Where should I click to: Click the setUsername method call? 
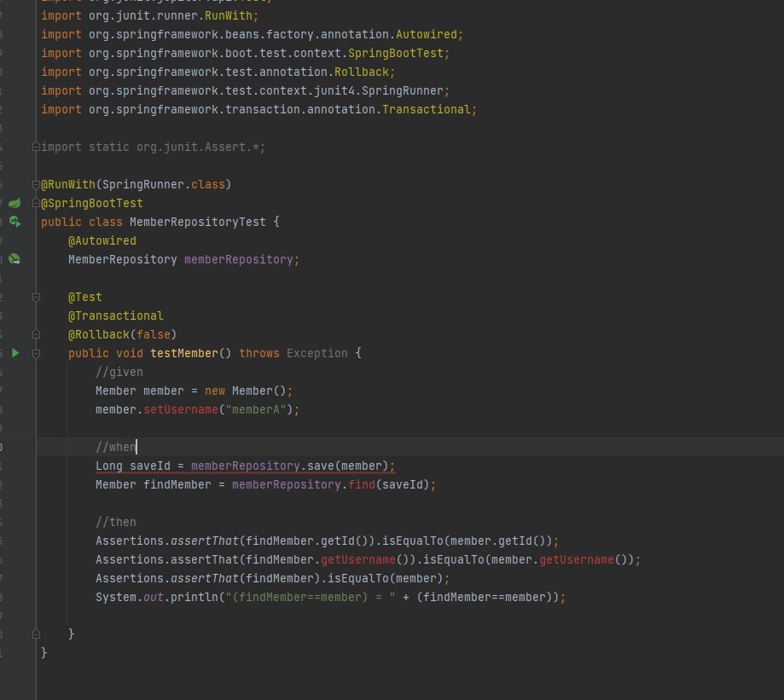pyautogui.click(x=181, y=410)
